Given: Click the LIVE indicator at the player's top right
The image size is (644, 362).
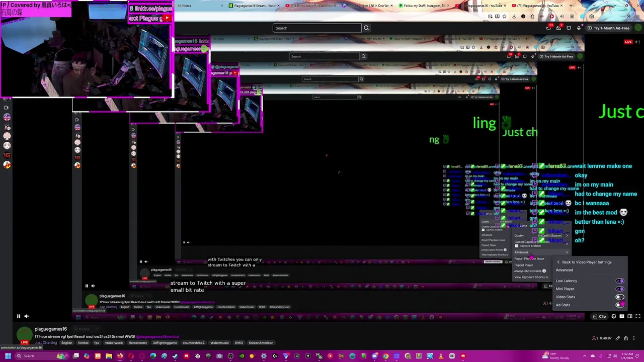Looking at the screenshot, I should click(628, 42).
